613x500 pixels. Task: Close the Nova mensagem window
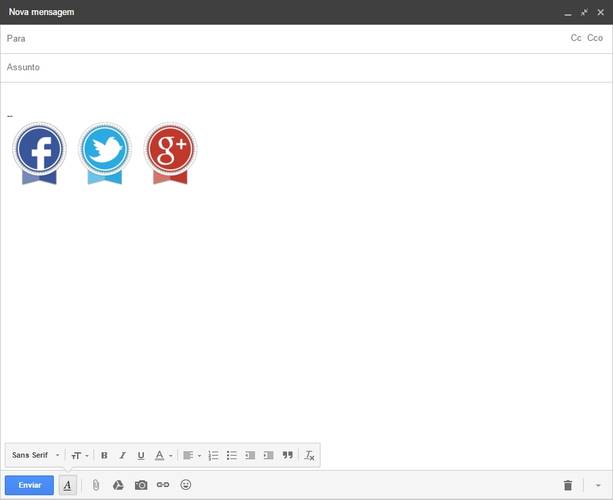pyautogui.click(x=600, y=13)
